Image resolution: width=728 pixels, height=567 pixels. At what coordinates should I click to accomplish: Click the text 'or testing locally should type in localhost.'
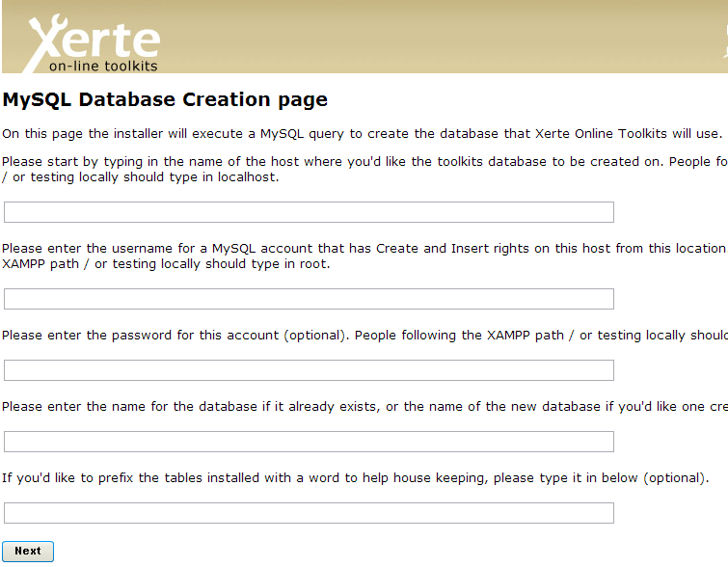click(x=146, y=177)
